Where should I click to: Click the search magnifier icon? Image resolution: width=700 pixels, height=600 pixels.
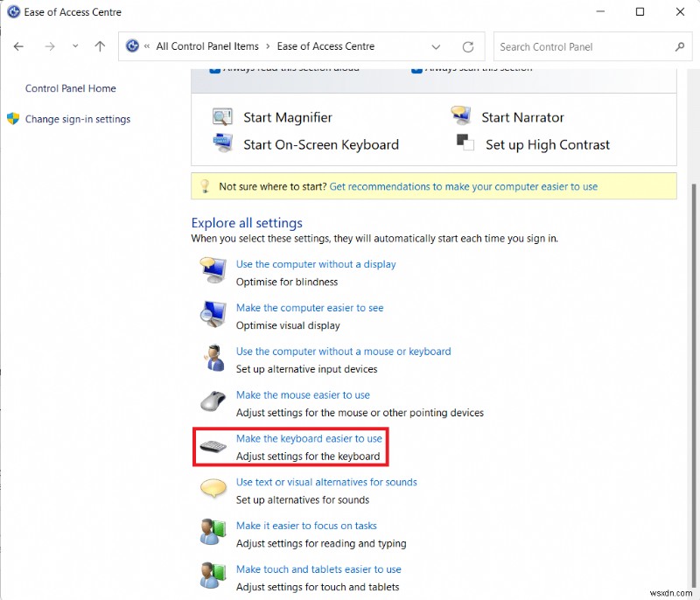click(x=680, y=46)
